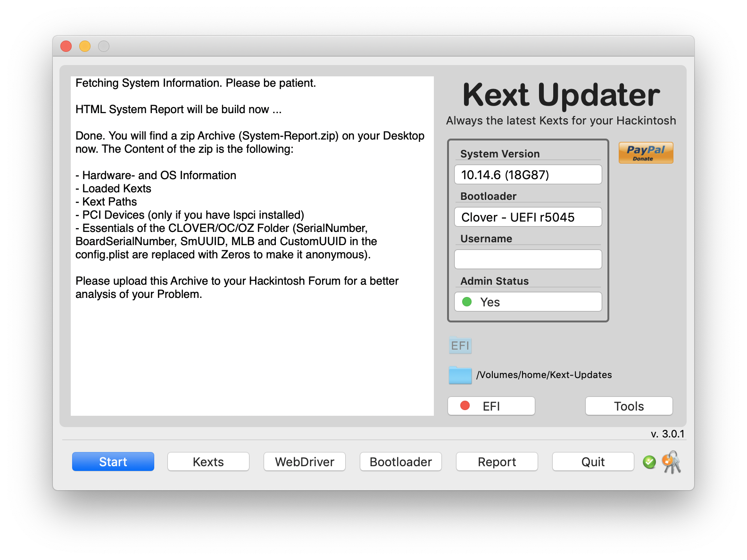Click the version v. 3.0.1 label
The image size is (747, 560).
coord(667,434)
